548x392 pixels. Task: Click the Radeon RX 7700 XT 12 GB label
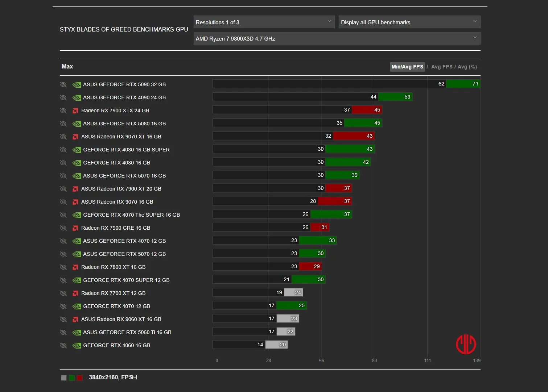coord(113,293)
